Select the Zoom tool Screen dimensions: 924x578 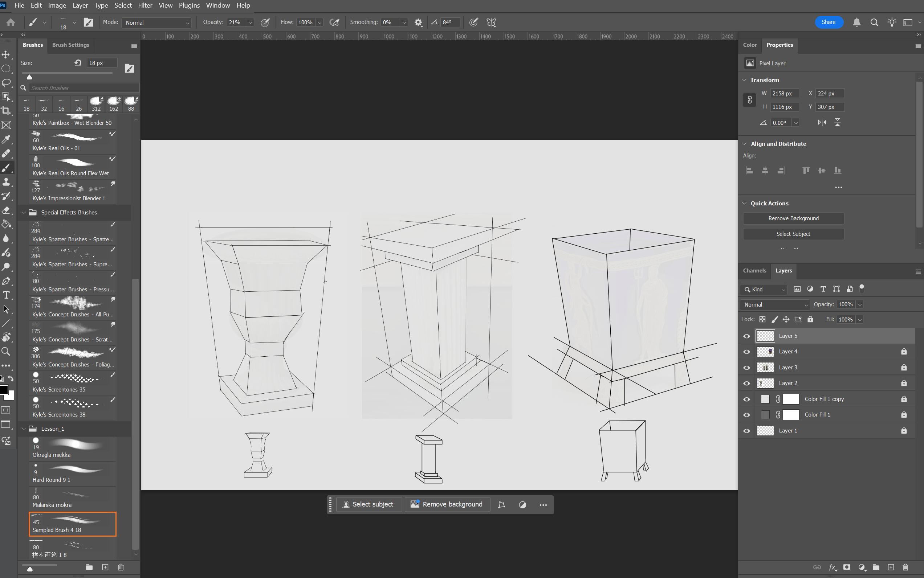[6, 351]
